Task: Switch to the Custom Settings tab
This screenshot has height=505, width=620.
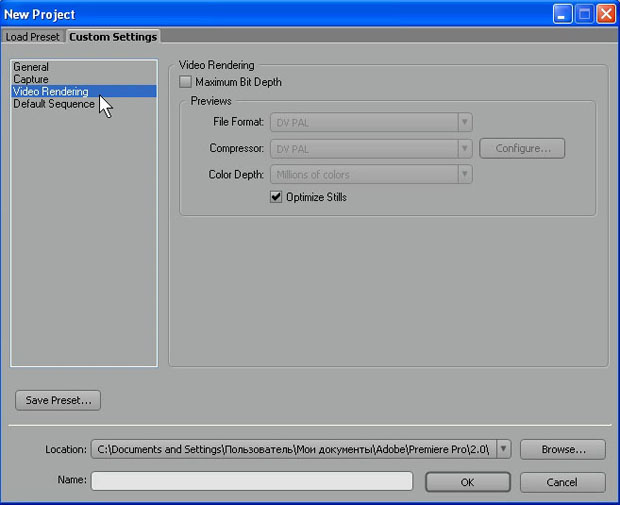Action: point(113,37)
